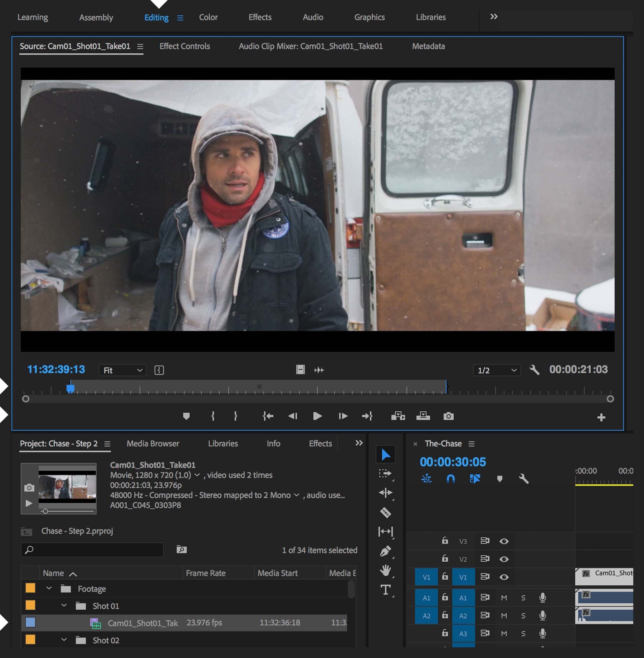The image size is (644, 658).
Task: Open the 1/2 playback resolution dropdown
Action: (x=497, y=370)
